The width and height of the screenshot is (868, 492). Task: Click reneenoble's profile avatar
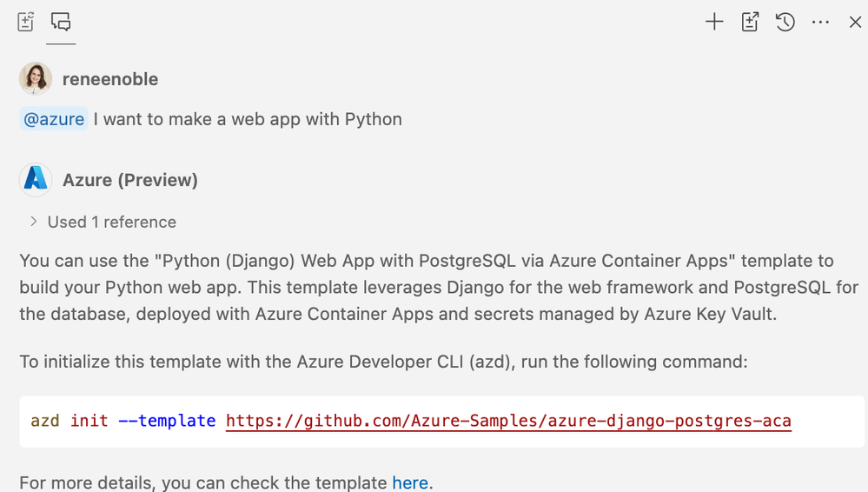[x=36, y=79]
